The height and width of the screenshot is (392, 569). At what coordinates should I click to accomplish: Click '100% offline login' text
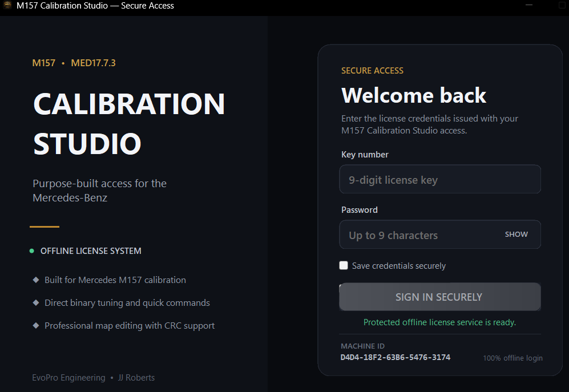pos(512,358)
